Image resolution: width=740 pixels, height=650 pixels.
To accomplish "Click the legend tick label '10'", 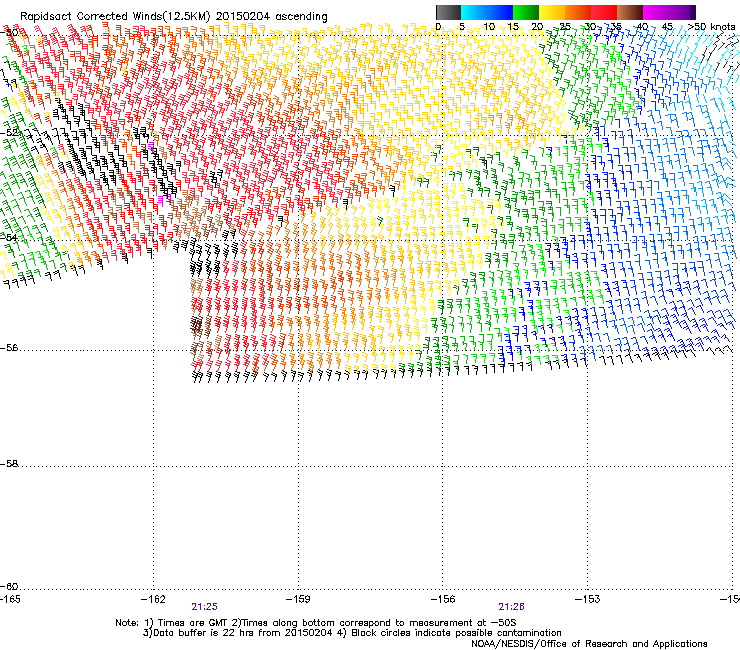I will click(489, 27).
